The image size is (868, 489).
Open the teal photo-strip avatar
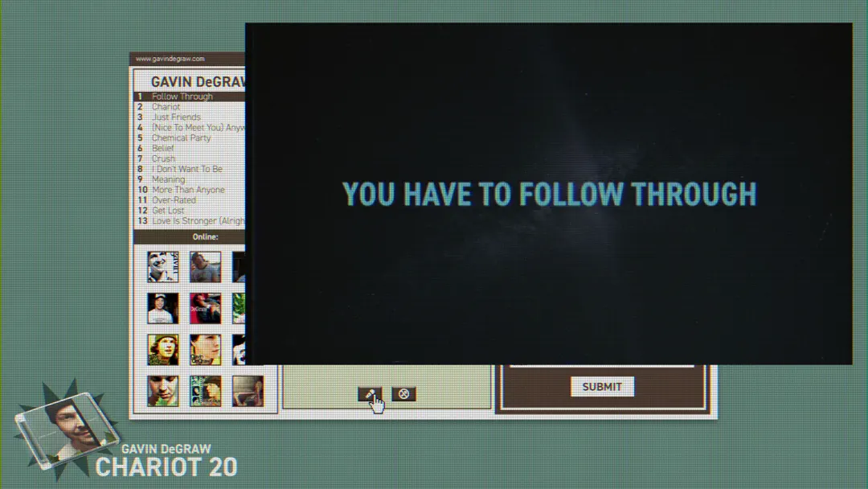pyautogui.click(x=206, y=391)
